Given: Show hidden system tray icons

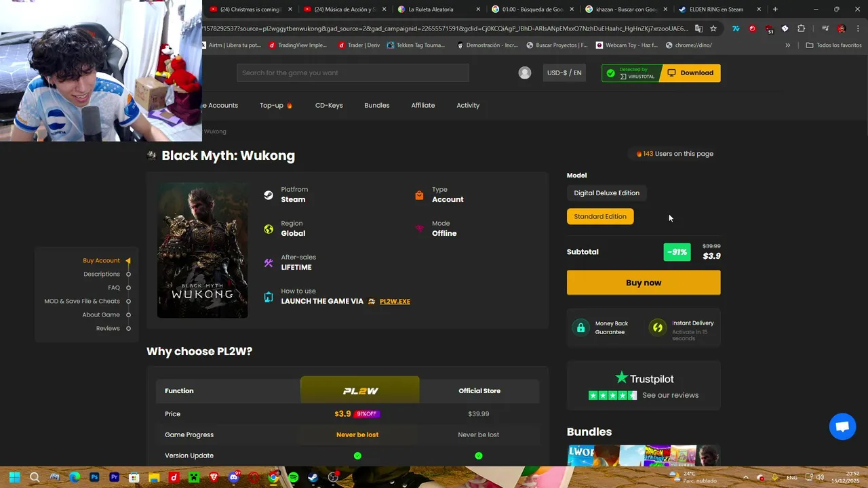Looking at the screenshot, I should 746,477.
